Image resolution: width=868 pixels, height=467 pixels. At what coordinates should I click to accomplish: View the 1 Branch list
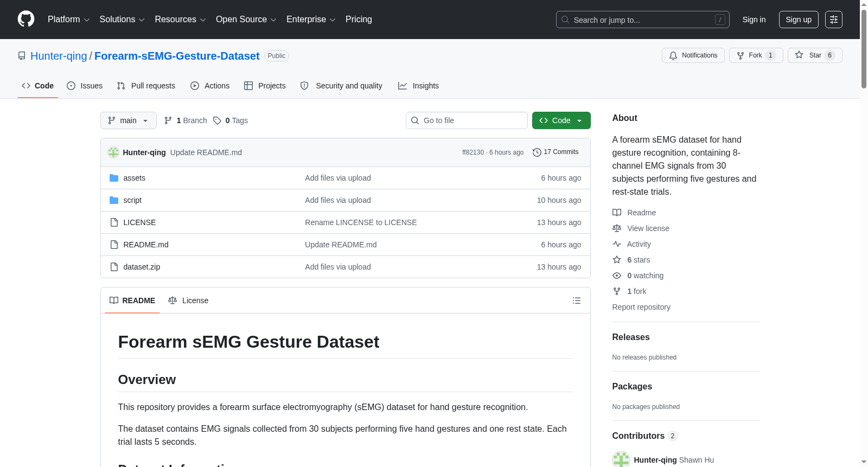pyautogui.click(x=186, y=120)
